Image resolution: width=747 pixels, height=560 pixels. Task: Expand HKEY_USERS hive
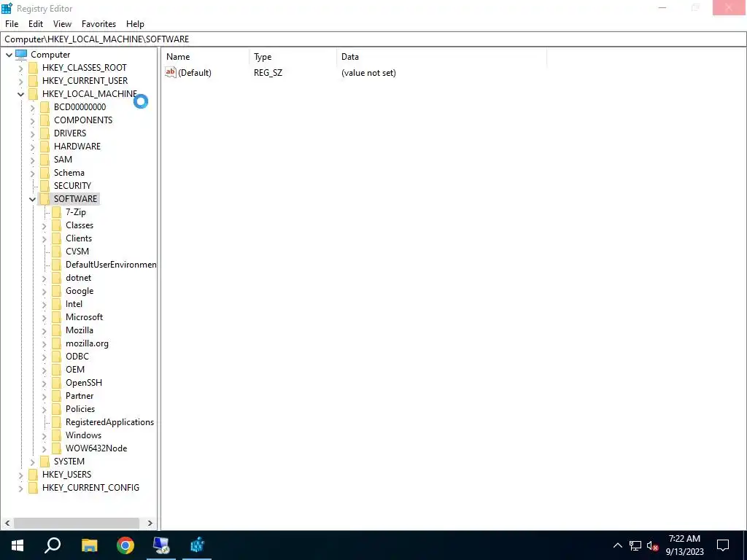point(20,475)
